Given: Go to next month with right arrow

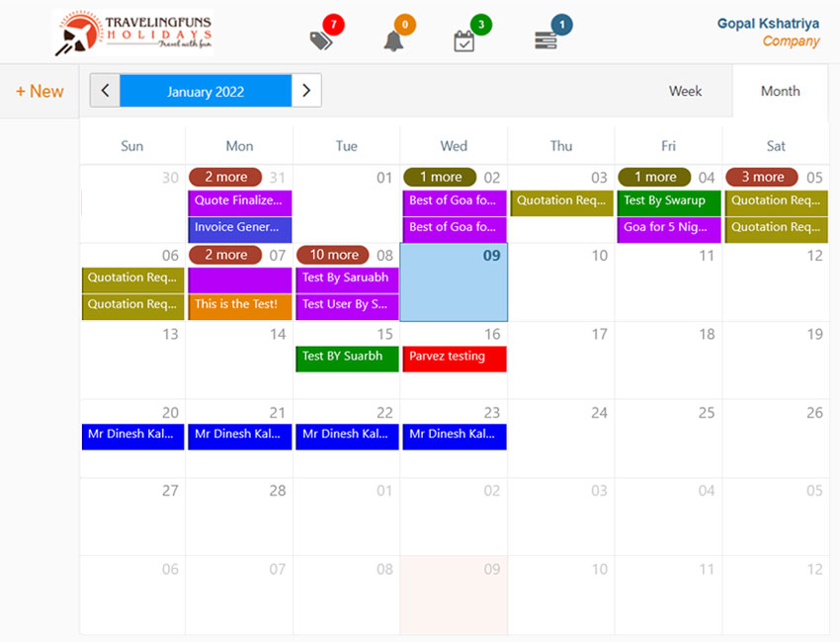Looking at the screenshot, I should [306, 91].
